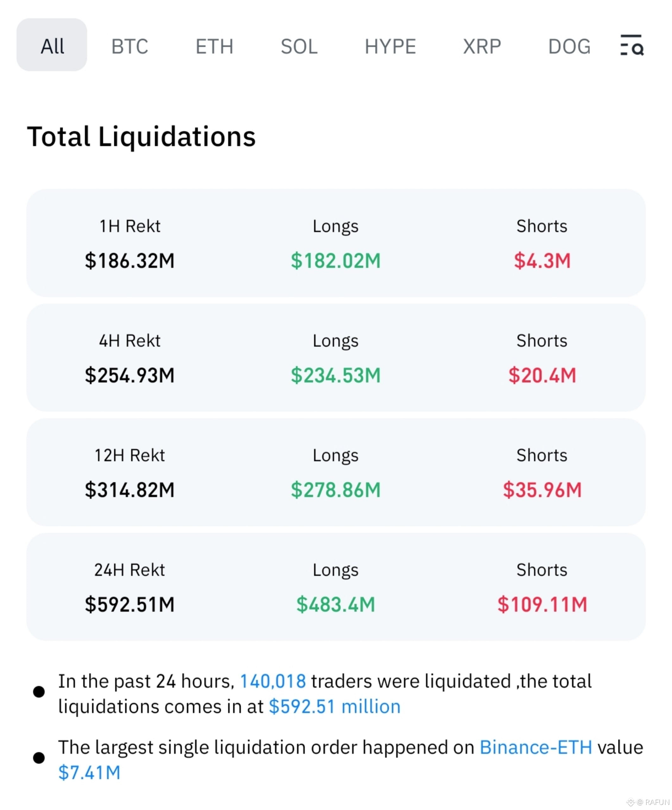Click the 140,018 traders link
This screenshot has width=672, height=810.
point(273,681)
